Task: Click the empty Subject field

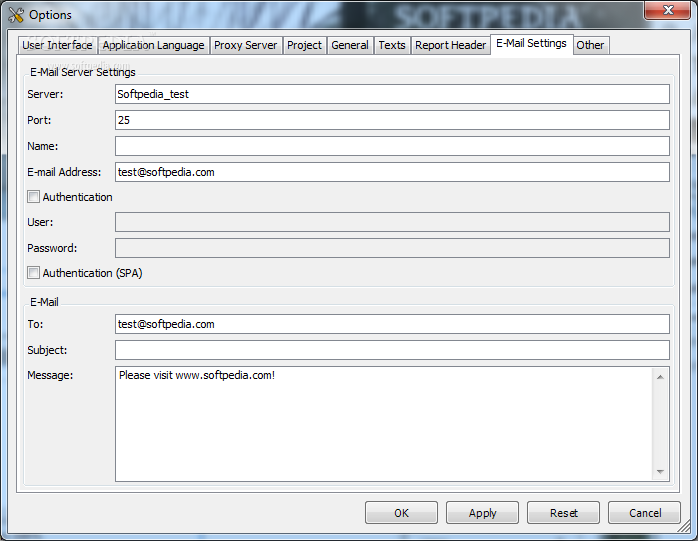Action: 392,350
